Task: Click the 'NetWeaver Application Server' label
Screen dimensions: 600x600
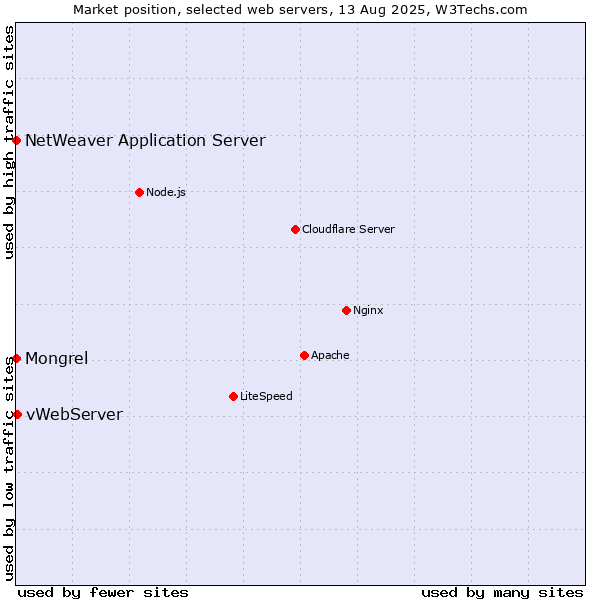Action: (145, 140)
